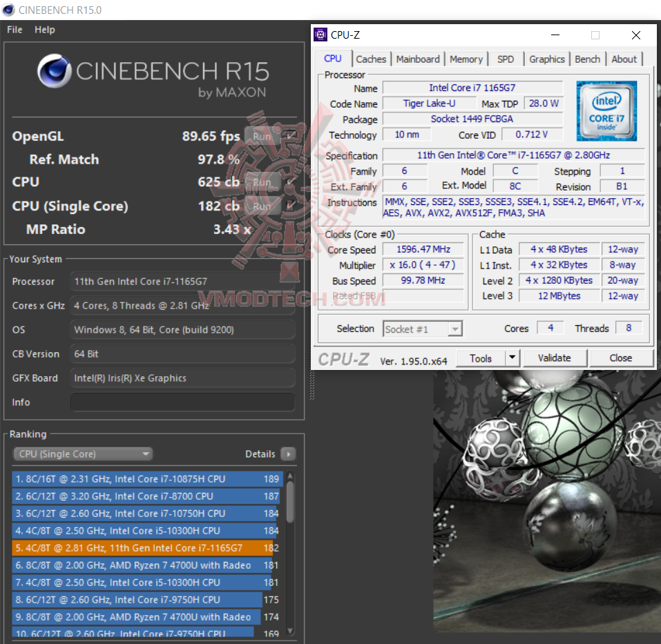The width and height of the screenshot is (661, 644).
Task: Toggle the OpenGL test checkbox
Action: (291, 137)
